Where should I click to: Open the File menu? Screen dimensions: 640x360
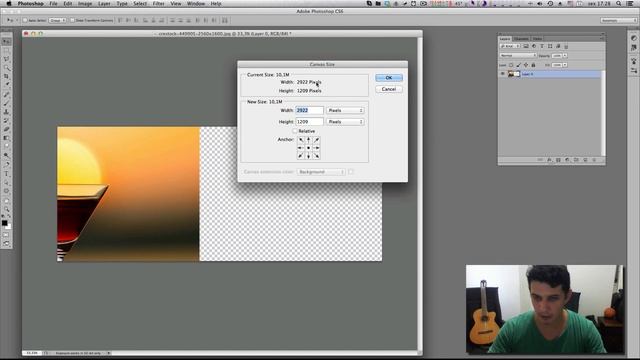pyautogui.click(x=53, y=3)
